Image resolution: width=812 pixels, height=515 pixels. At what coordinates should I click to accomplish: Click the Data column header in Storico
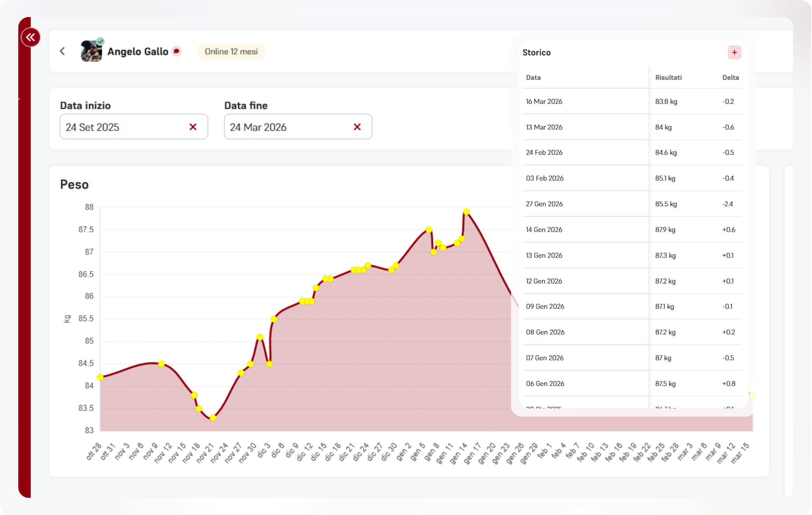click(x=533, y=77)
